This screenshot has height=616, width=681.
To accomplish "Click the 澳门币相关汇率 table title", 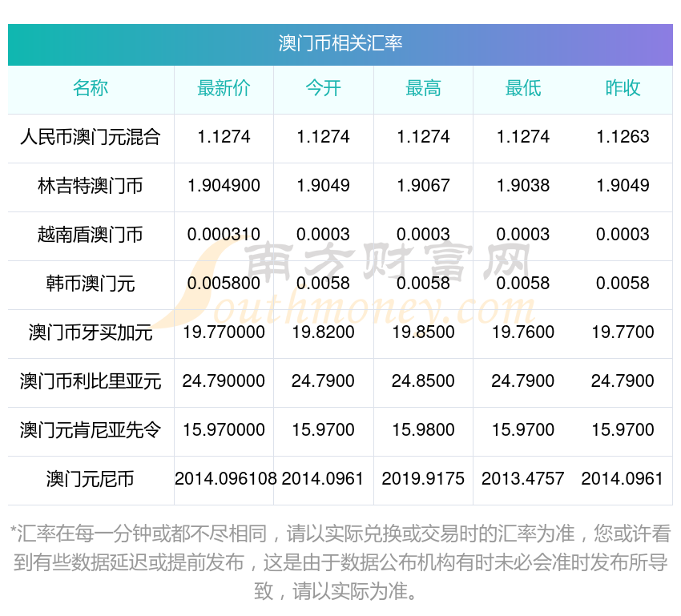I will click(340, 43).
